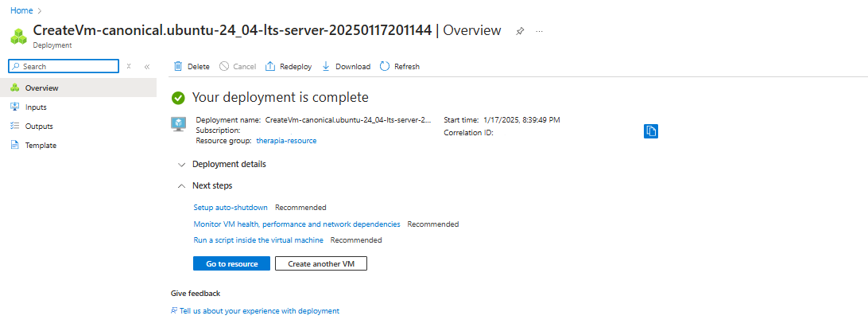This screenshot has width=868, height=335.
Task: Select the Start time value 1/17/2025, 8:39:49 PM
Action: (522, 119)
